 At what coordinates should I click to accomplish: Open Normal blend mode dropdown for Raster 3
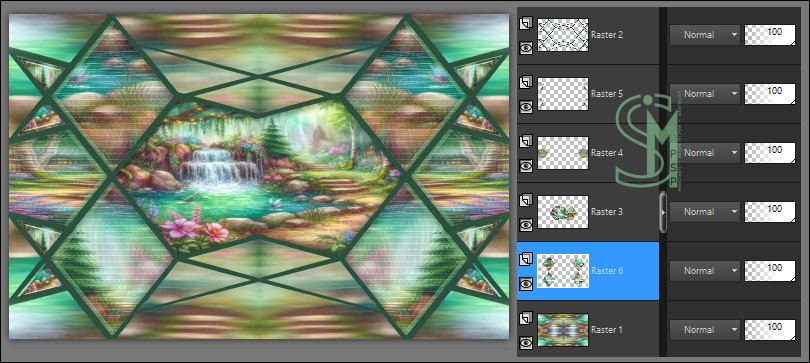[x=705, y=212]
